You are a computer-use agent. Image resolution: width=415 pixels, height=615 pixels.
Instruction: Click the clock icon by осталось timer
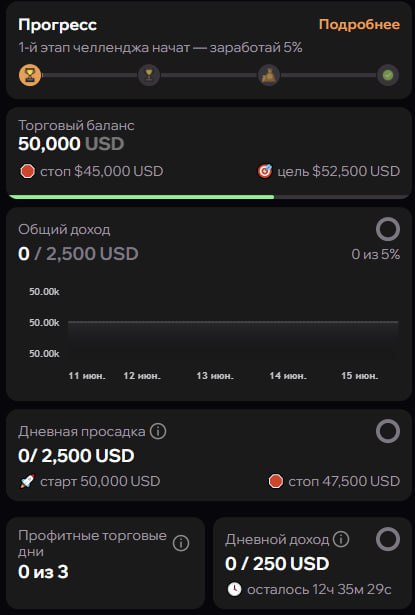point(234,589)
